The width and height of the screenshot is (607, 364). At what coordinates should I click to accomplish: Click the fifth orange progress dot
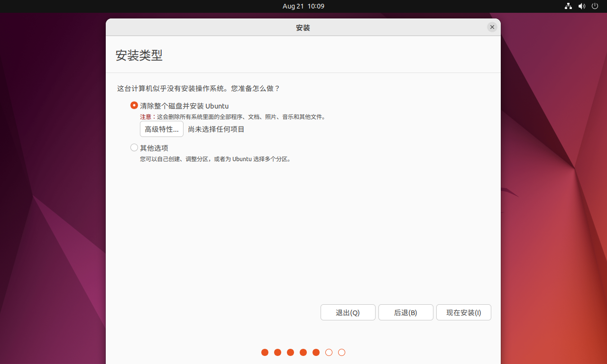click(x=316, y=352)
